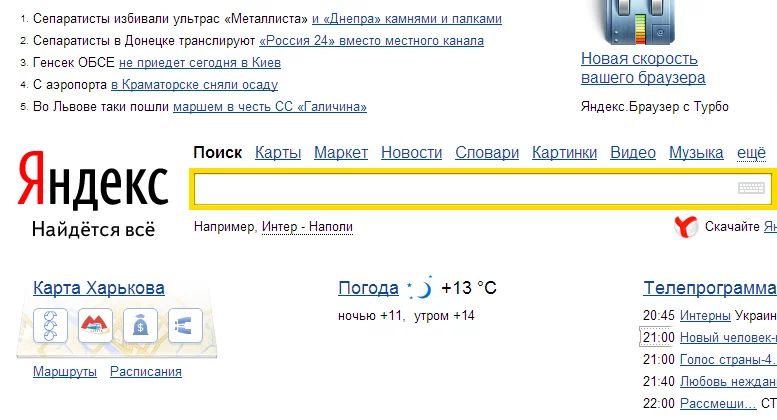
Task: Open news link и «Днепра» камнями и палками
Action: tap(407, 19)
